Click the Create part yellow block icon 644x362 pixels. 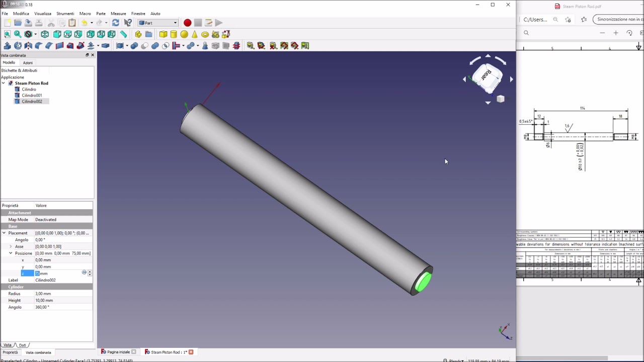coord(138,34)
